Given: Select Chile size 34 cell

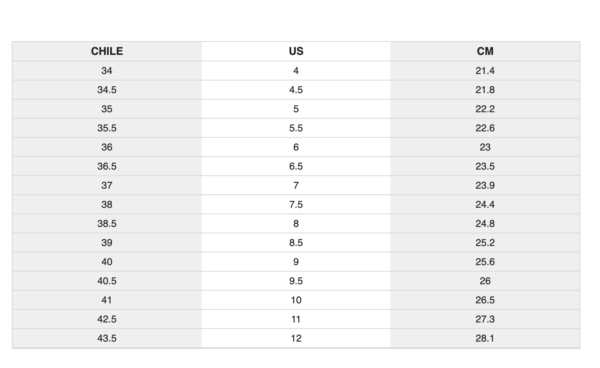Looking at the screenshot, I should 107,71.
